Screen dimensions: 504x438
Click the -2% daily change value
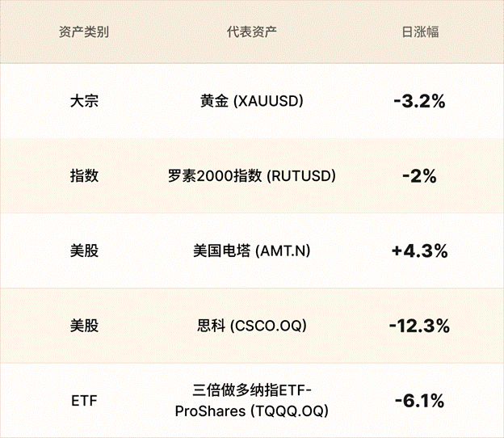420,176
